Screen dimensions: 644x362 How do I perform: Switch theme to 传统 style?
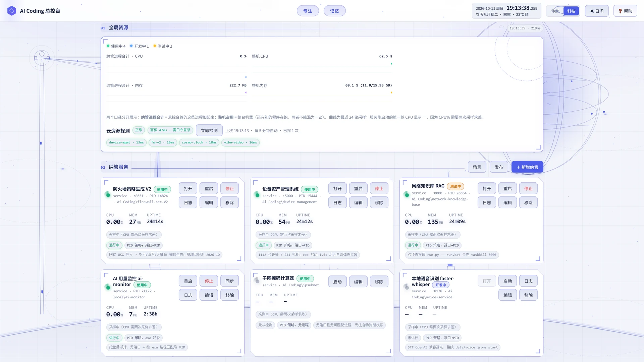(x=555, y=11)
